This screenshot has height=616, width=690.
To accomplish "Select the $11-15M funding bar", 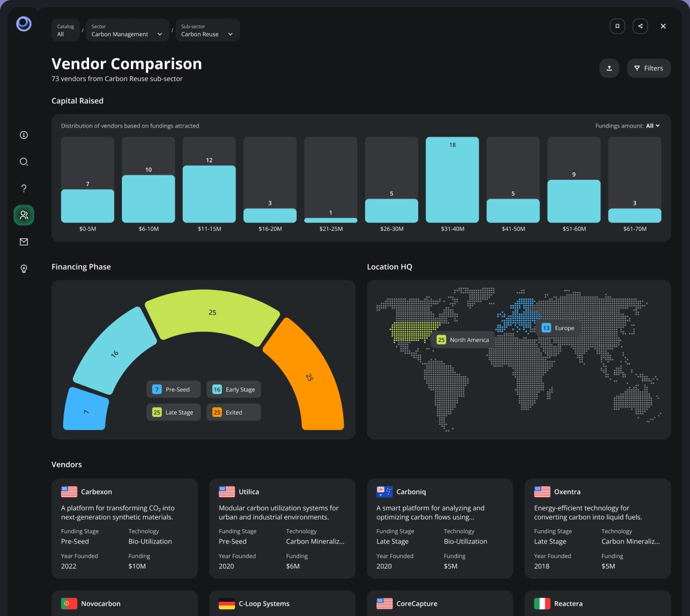I will [209, 194].
